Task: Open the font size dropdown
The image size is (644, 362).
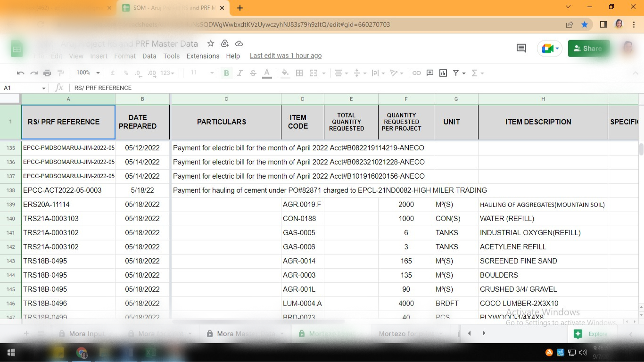Action: tap(202, 73)
